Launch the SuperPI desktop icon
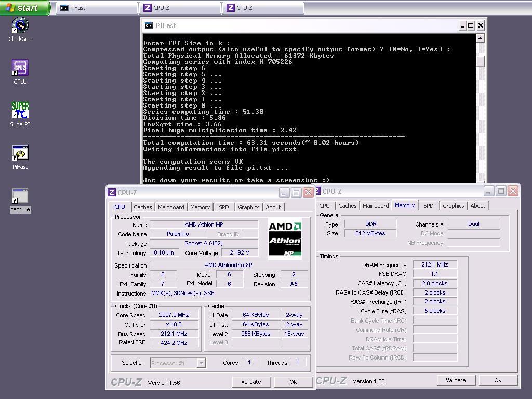The height and width of the screenshot is (399, 532). point(20,114)
